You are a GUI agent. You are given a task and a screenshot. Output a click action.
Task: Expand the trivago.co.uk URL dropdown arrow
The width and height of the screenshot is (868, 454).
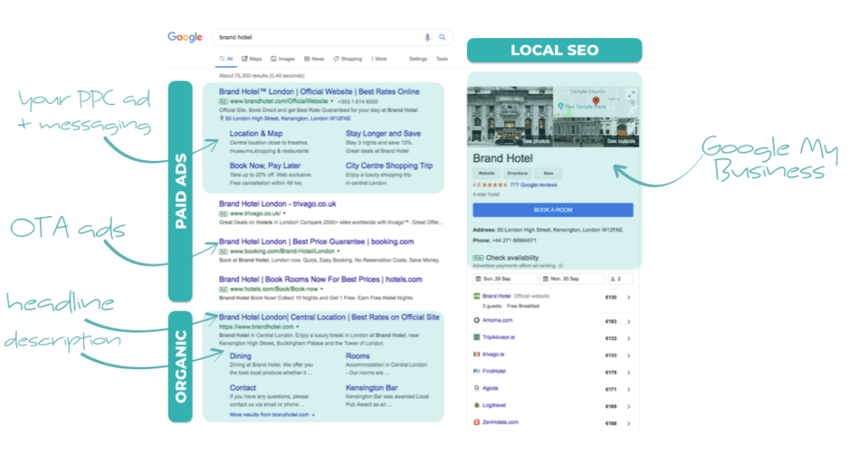pyautogui.click(x=285, y=213)
